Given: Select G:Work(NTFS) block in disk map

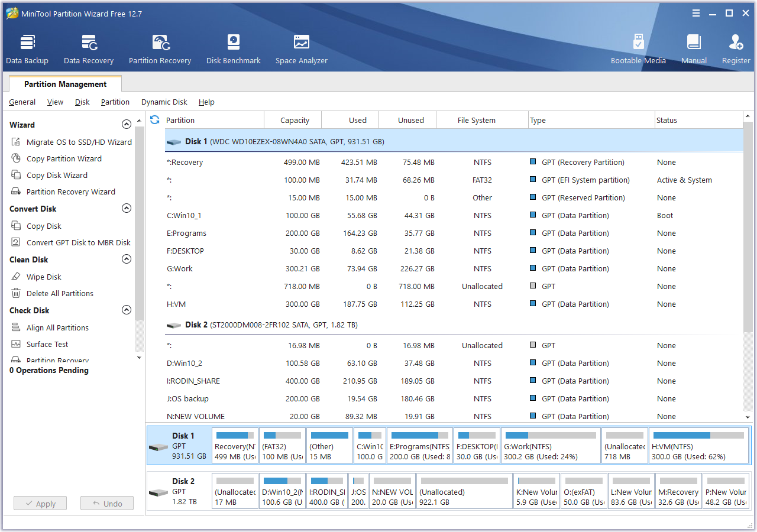Looking at the screenshot, I should pyautogui.click(x=551, y=446).
